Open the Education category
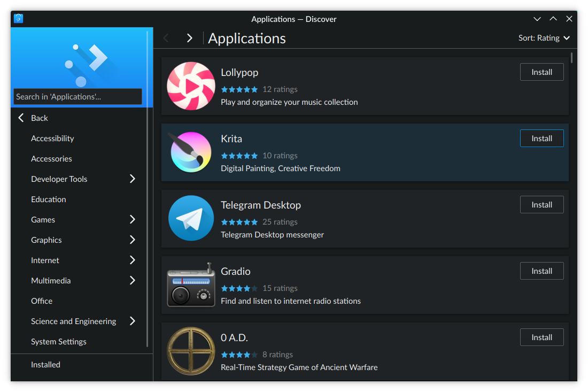 tap(48, 199)
